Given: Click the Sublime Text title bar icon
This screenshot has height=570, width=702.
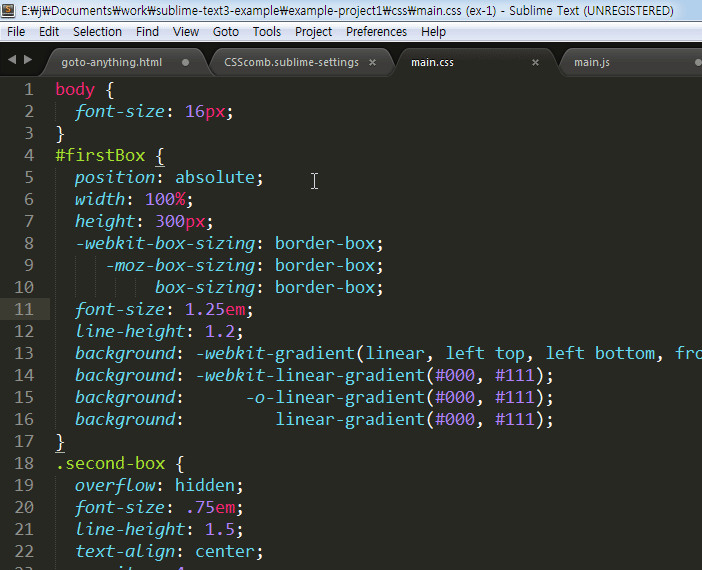Looking at the screenshot, I should (9, 10).
